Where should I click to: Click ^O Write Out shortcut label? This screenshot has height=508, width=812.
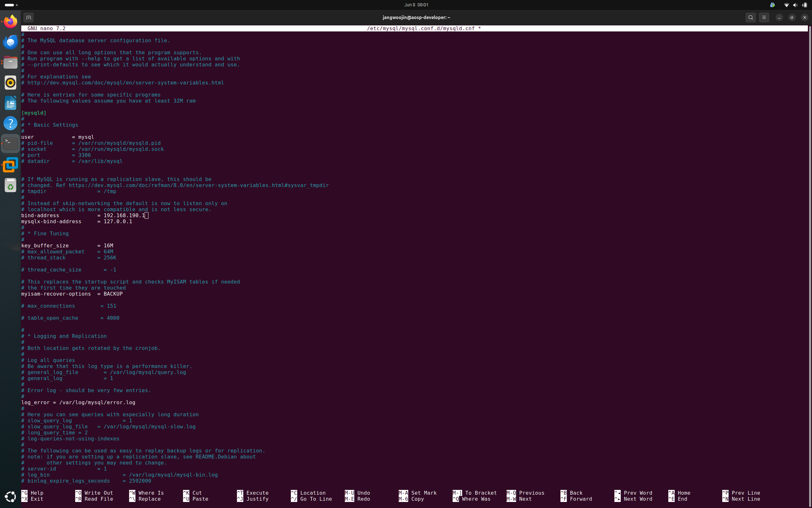94,493
